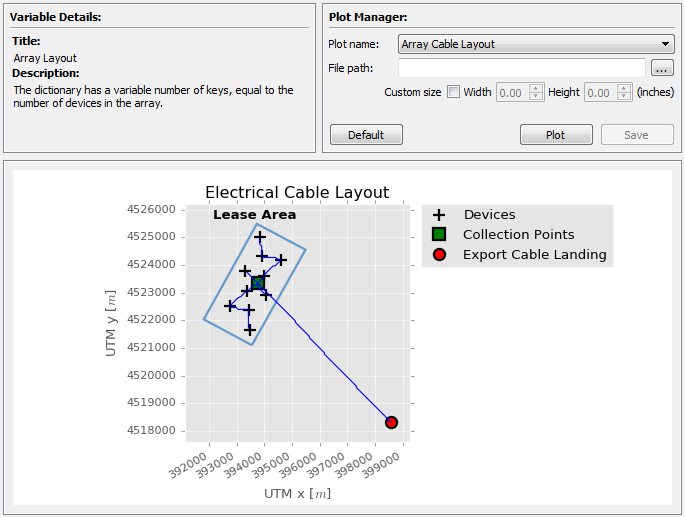Click the Width value field
Screen dimensions: 684x517
pos(511,92)
